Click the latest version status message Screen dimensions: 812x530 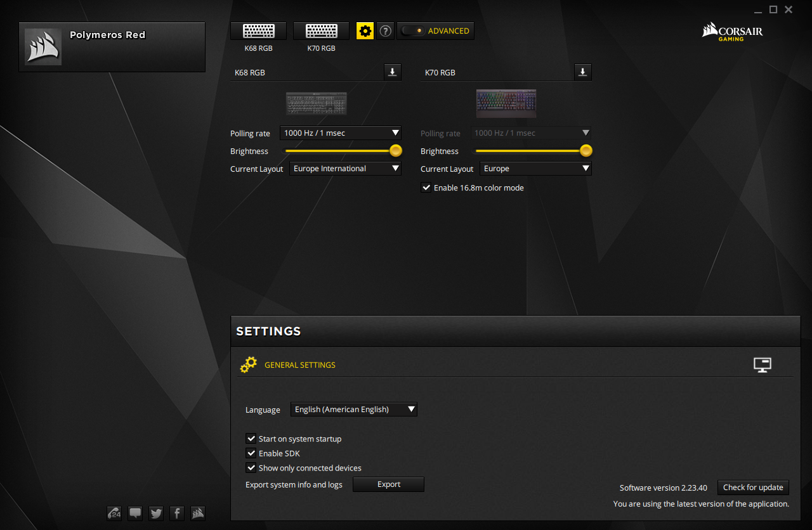point(701,504)
